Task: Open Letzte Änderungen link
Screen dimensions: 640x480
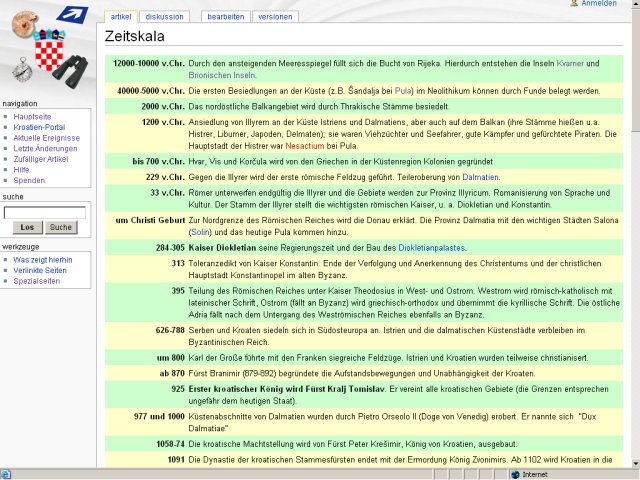Action: tap(45, 149)
